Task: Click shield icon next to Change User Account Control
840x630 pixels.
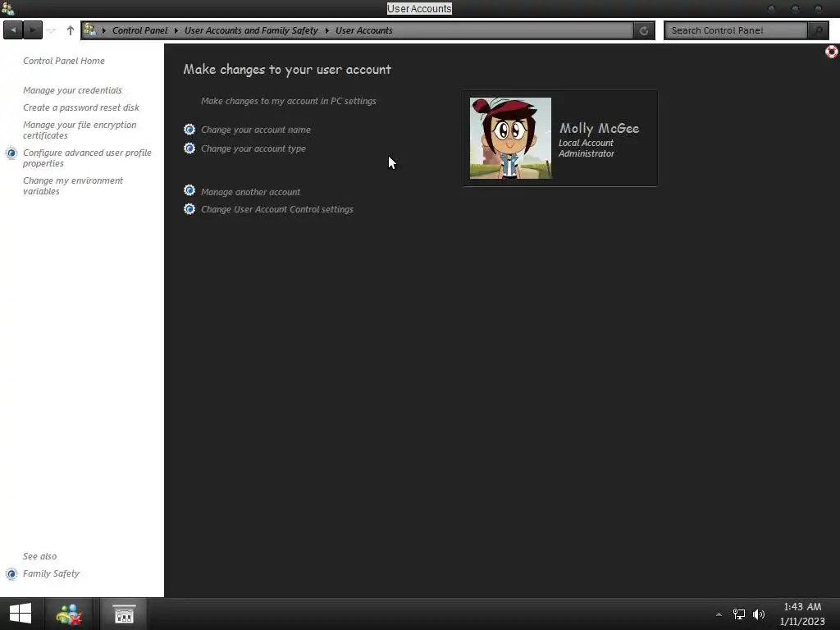Action: [189, 209]
